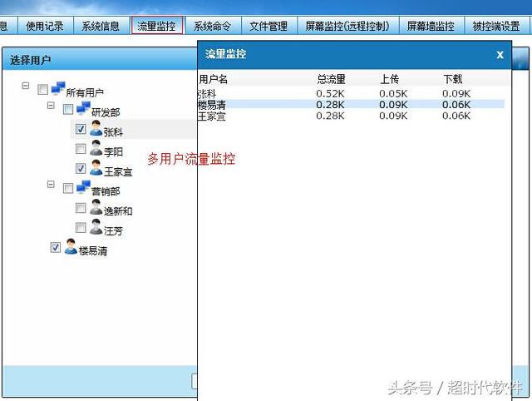532x401 pixels.
Task: Uncheck the 张科 user checkbox
Action: click(81, 130)
